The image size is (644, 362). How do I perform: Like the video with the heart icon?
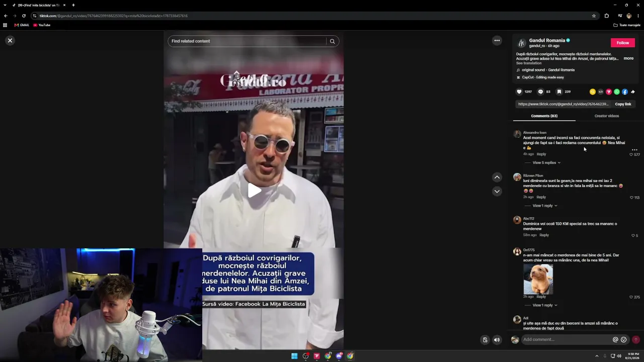[x=519, y=92]
